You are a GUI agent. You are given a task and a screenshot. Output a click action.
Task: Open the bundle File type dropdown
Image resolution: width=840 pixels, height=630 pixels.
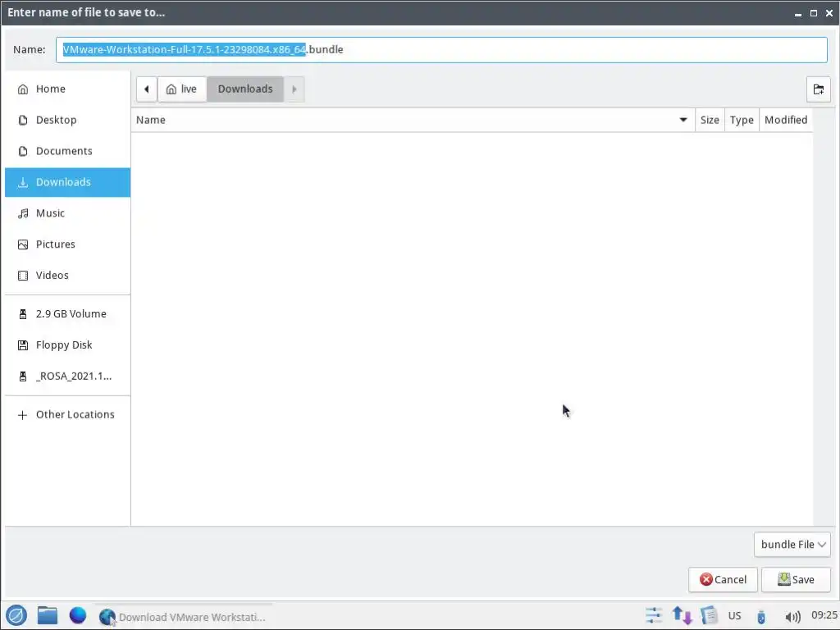click(792, 545)
